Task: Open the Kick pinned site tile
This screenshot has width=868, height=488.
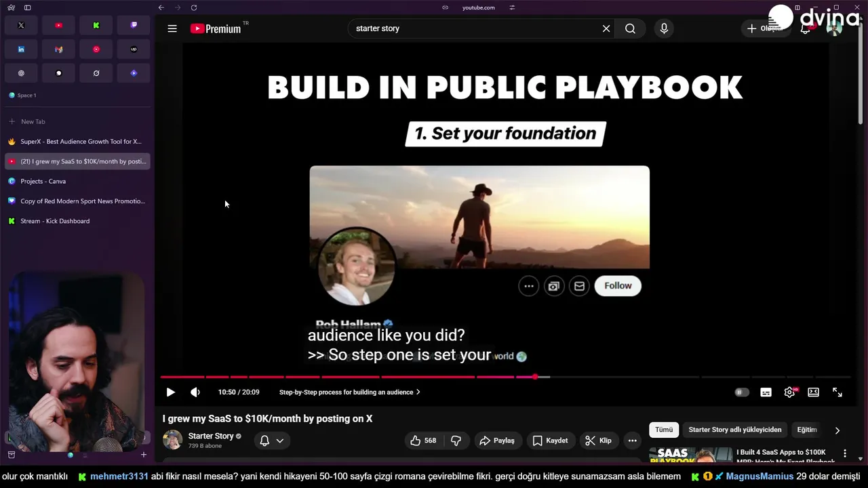Action: [x=96, y=25]
